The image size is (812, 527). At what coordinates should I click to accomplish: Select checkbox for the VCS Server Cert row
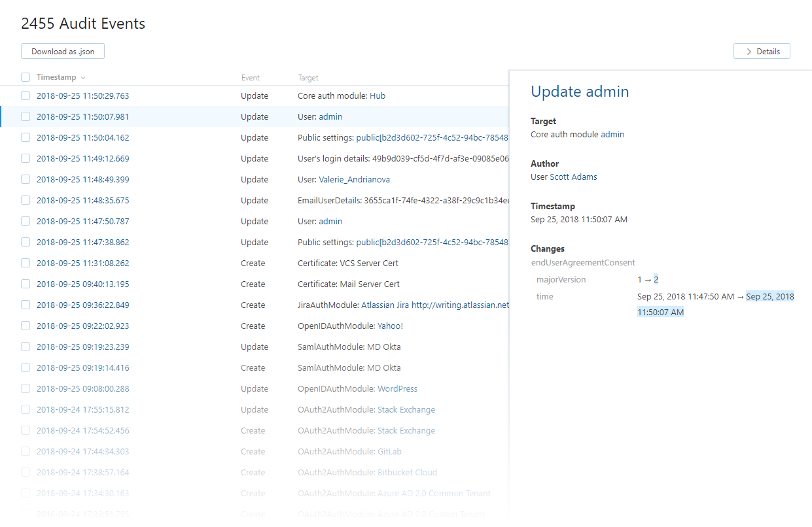pos(26,263)
